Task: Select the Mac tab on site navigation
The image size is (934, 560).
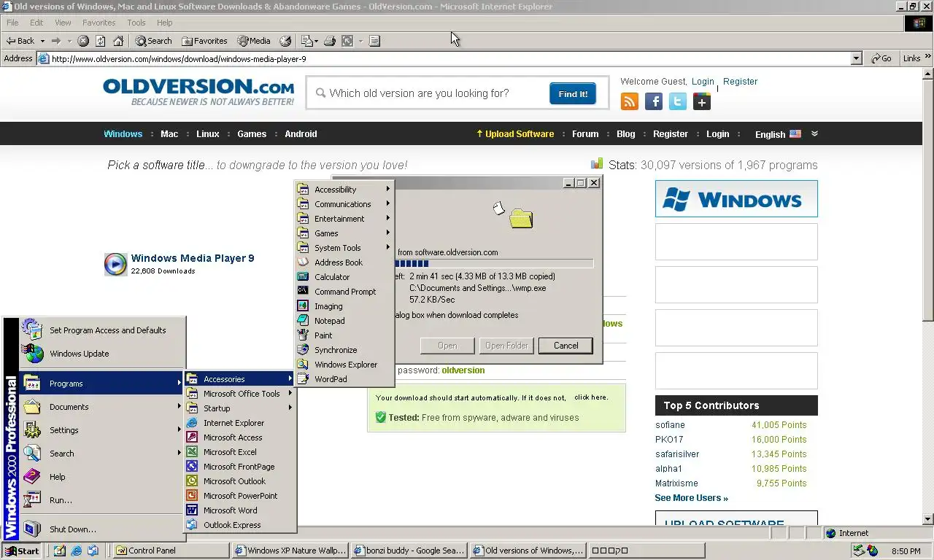Action: [169, 134]
